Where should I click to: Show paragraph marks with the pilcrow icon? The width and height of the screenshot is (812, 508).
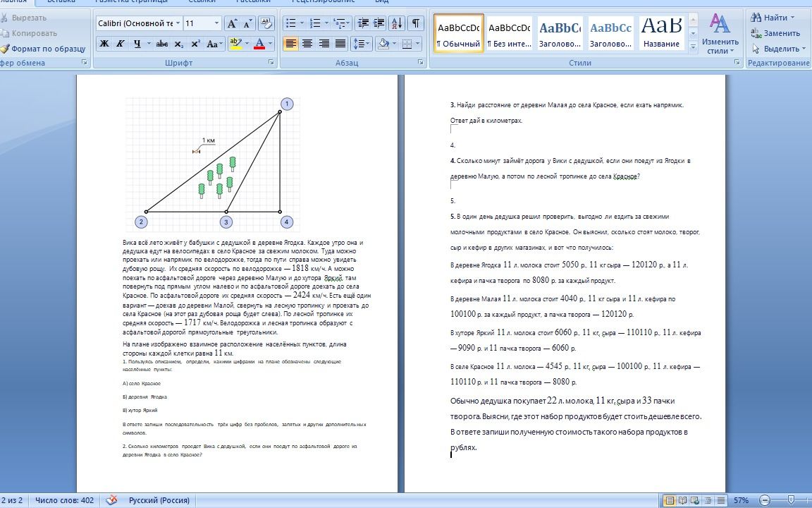pyautogui.click(x=416, y=23)
